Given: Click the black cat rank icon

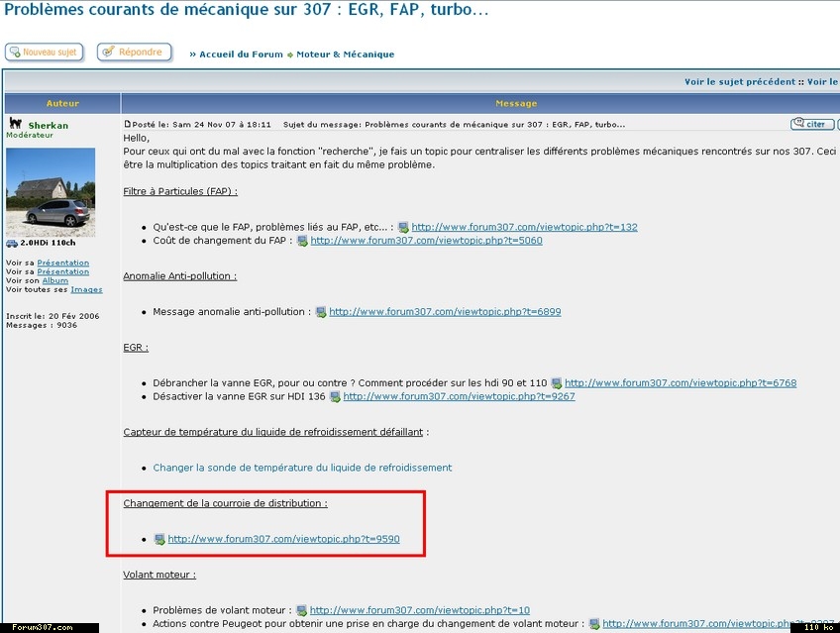Looking at the screenshot, I should point(16,123).
